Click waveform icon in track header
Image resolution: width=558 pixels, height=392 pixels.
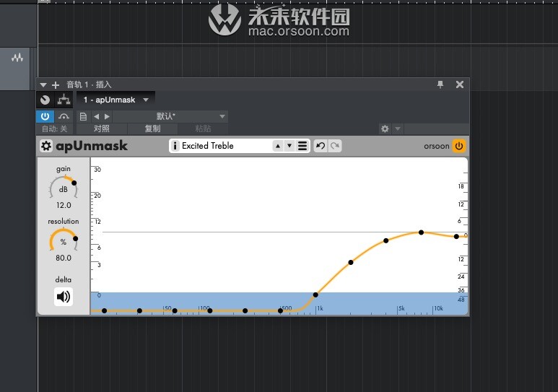tap(17, 58)
